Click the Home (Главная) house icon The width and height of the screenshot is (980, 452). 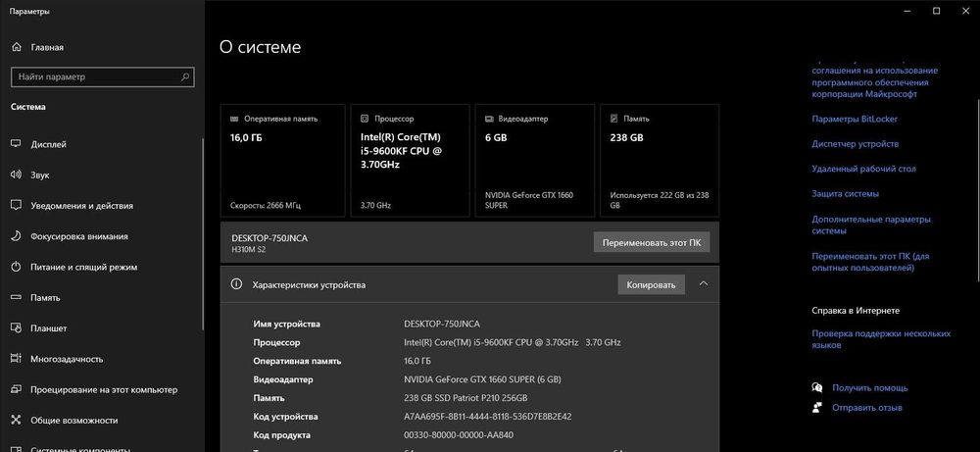pos(17,47)
